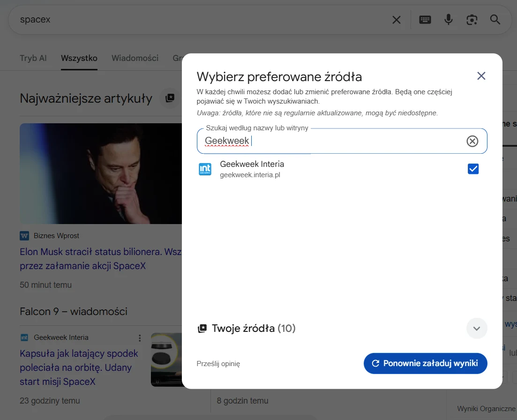The height and width of the screenshot is (420, 517).
Task: Uncheck the Geekweek Interia source checkbox
Action: click(473, 169)
